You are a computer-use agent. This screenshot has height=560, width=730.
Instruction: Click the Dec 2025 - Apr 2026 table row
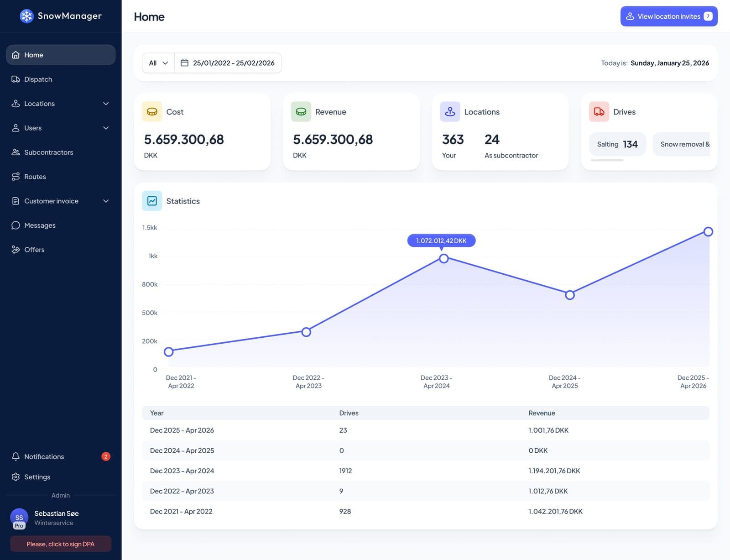click(x=426, y=430)
